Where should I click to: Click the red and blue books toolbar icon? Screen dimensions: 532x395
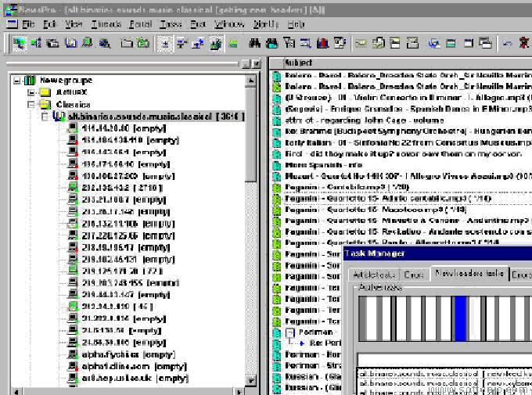[x=322, y=44]
